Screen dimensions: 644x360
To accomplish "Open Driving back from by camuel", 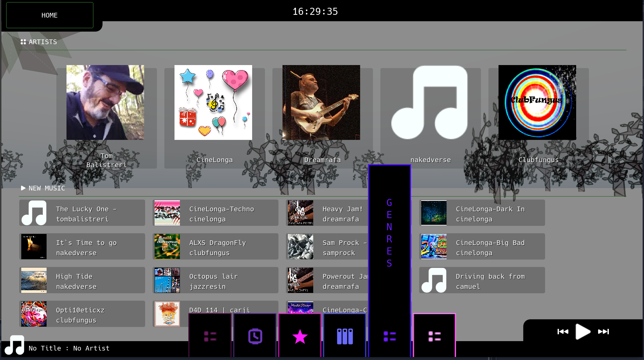I will (482, 280).
